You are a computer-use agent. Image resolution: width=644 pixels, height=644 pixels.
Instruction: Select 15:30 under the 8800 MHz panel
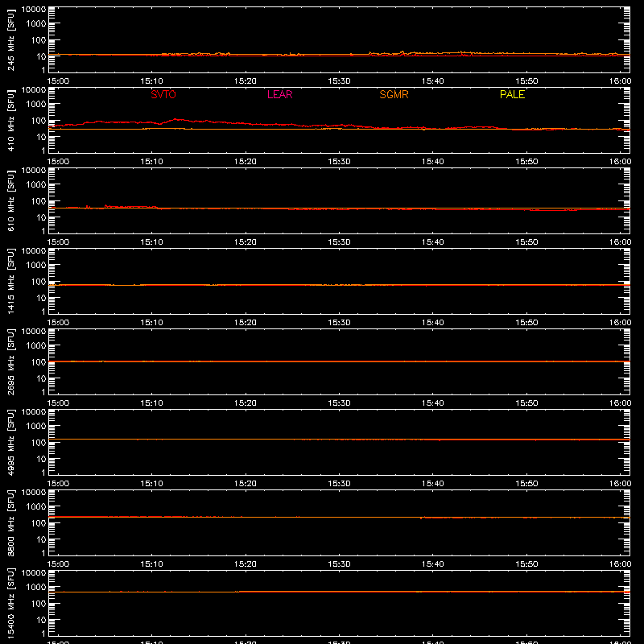click(x=339, y=564)
